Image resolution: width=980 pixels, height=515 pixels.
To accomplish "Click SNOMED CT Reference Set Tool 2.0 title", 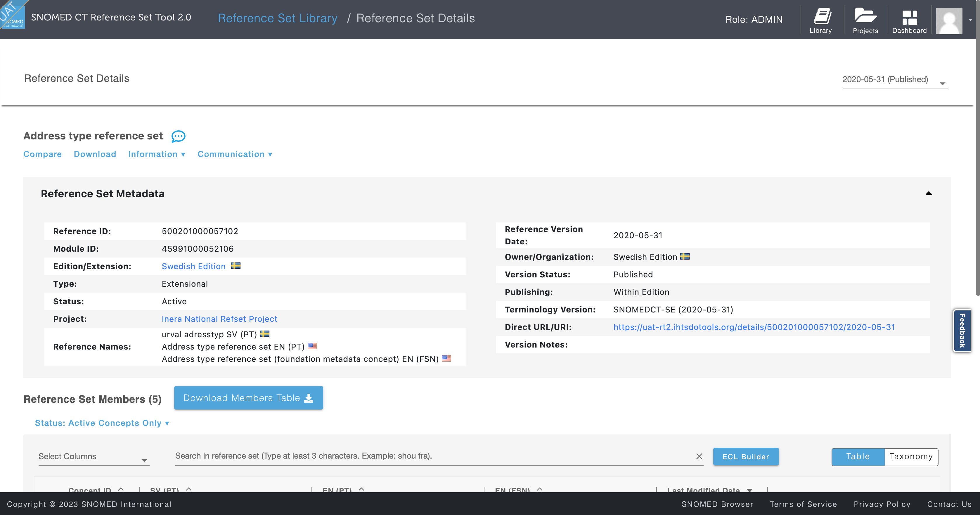I will pos(111,17).
